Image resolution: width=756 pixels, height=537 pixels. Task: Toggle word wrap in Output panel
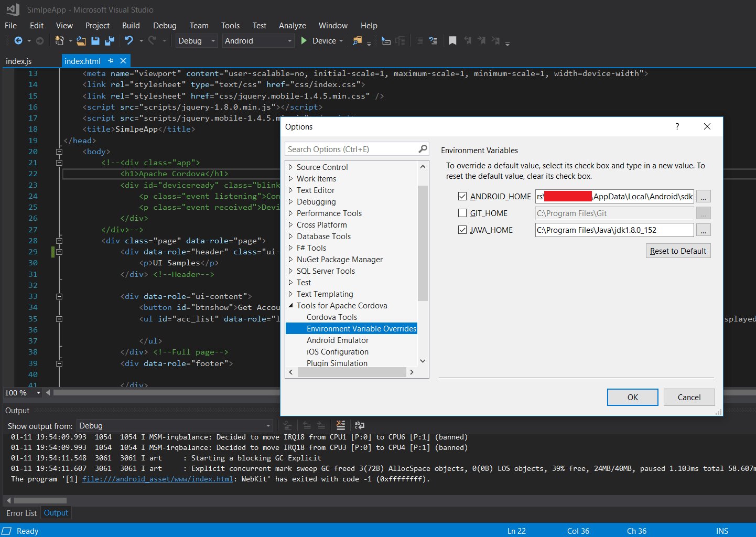tap(360, 425)
